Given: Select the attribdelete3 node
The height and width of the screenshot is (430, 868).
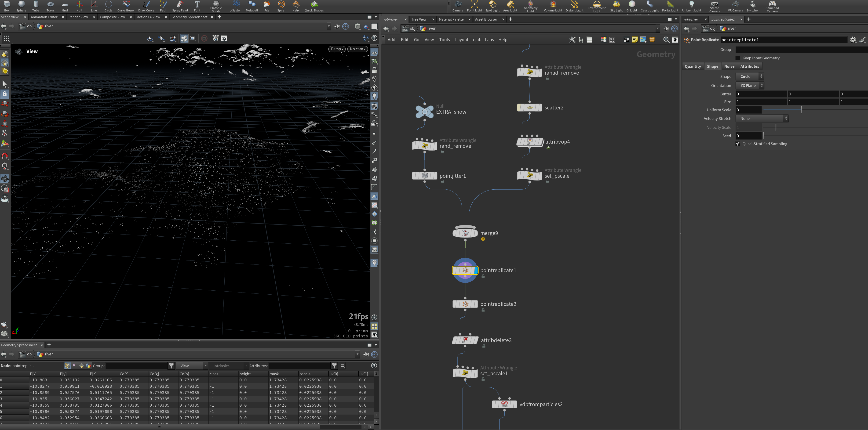Looking at the screenshot, I should [x=465, y=340].
